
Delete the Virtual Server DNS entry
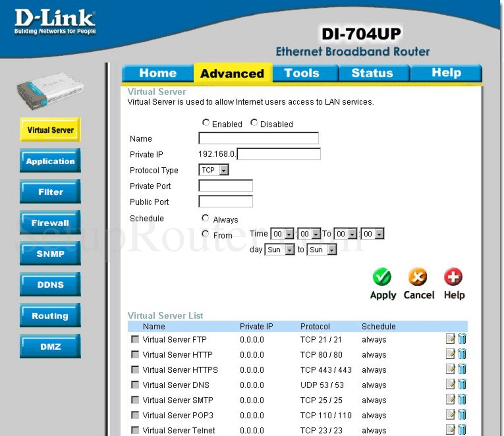pos(462,384)
